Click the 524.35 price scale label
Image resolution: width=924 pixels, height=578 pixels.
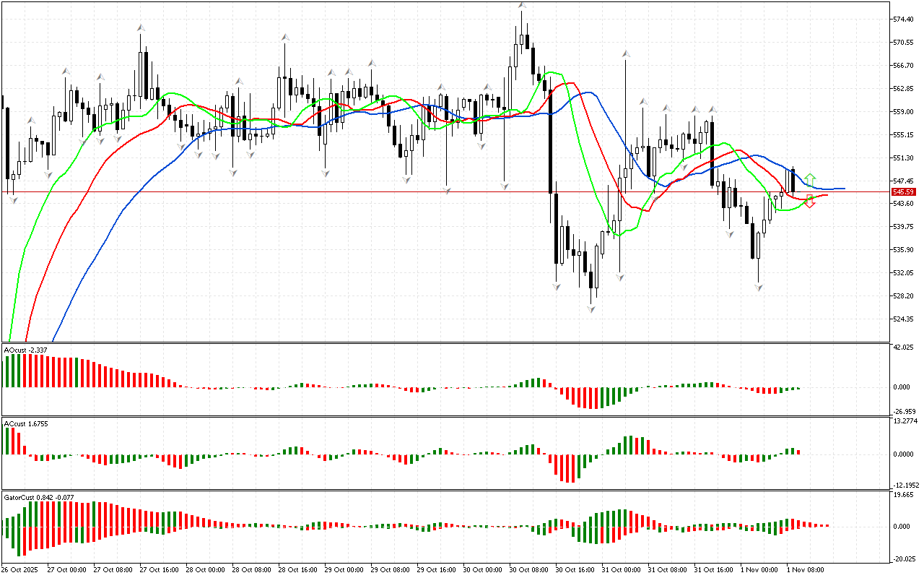tap(904, 319)
